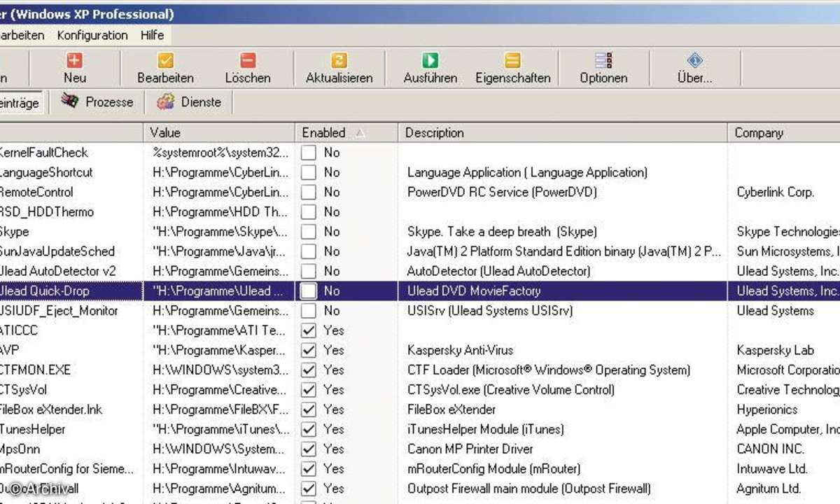Select 'Canon MP Printer Driver' description
This screenshot has height=504, width=840.
[x=470, y=449]
